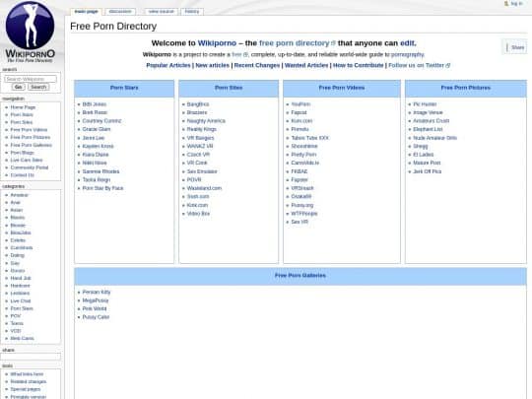
Task: Focus the Search Wikiporno input field
Action: point(31,79)
